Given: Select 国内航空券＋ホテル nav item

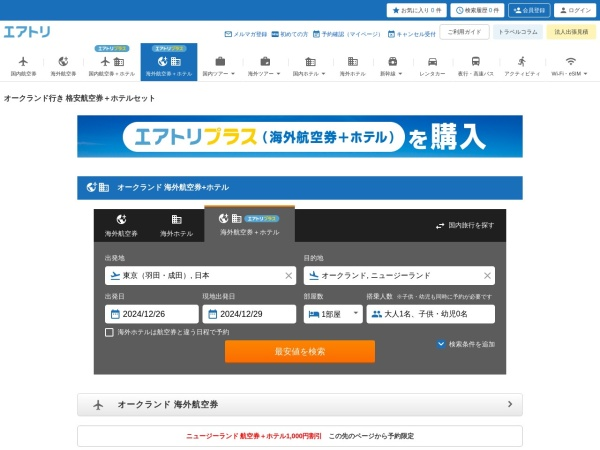Looking at the screenshot, I should click(x=112, y=62).
